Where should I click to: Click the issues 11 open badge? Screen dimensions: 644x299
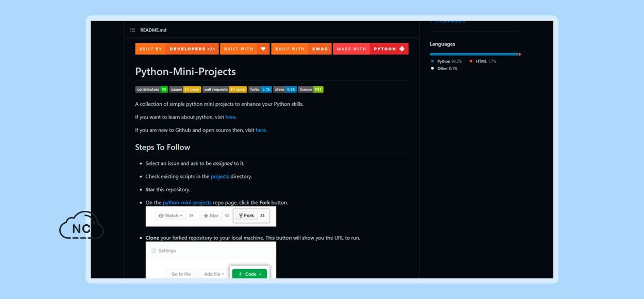pos(185,89)
